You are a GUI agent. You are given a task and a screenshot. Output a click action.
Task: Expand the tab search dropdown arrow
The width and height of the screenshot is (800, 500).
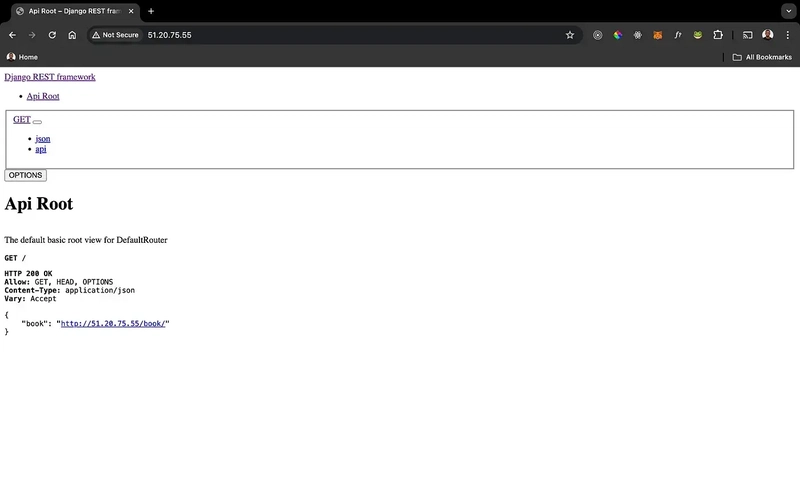[789, 11]
